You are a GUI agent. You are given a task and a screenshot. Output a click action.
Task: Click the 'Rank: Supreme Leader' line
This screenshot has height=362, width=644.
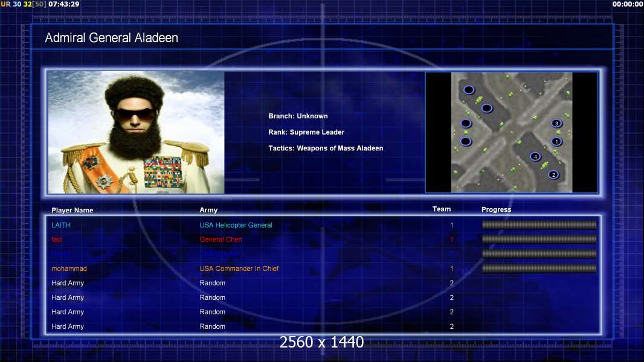click(x=306, y=132)
